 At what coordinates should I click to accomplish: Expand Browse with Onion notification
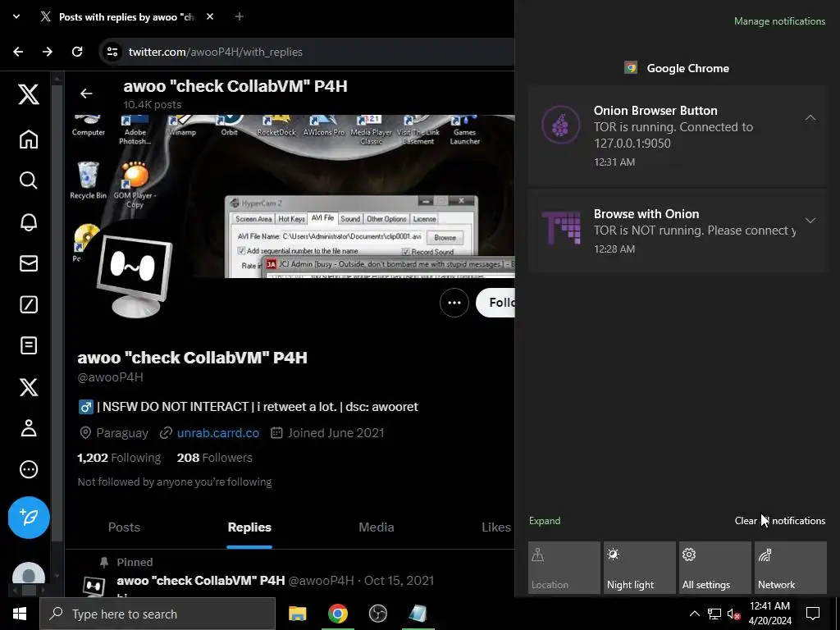point(810,220)
